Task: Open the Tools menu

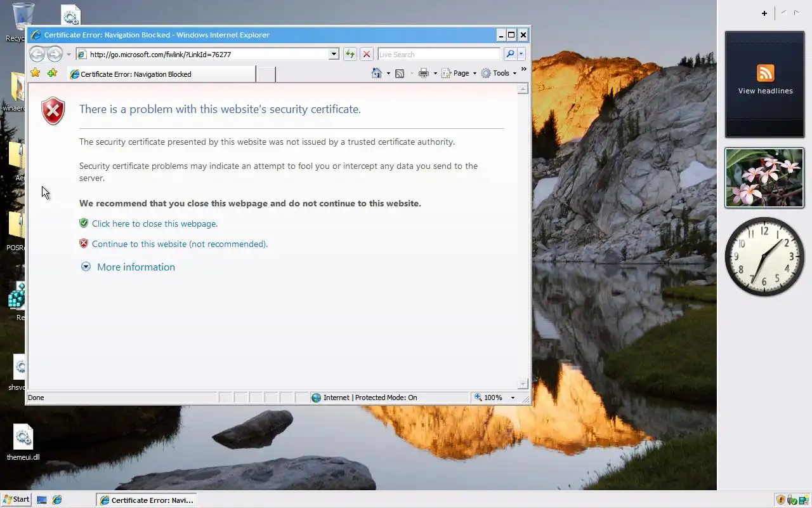Action: 499,73
